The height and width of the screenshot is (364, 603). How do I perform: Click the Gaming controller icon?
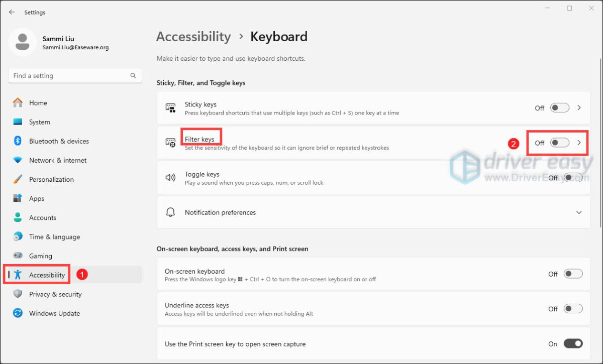click(x=18, y=256)
